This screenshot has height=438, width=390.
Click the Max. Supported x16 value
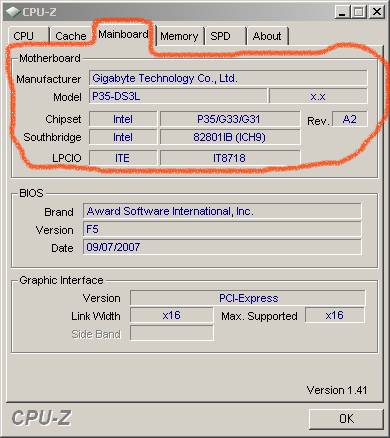pyautogui.click(x=335, y=315)
